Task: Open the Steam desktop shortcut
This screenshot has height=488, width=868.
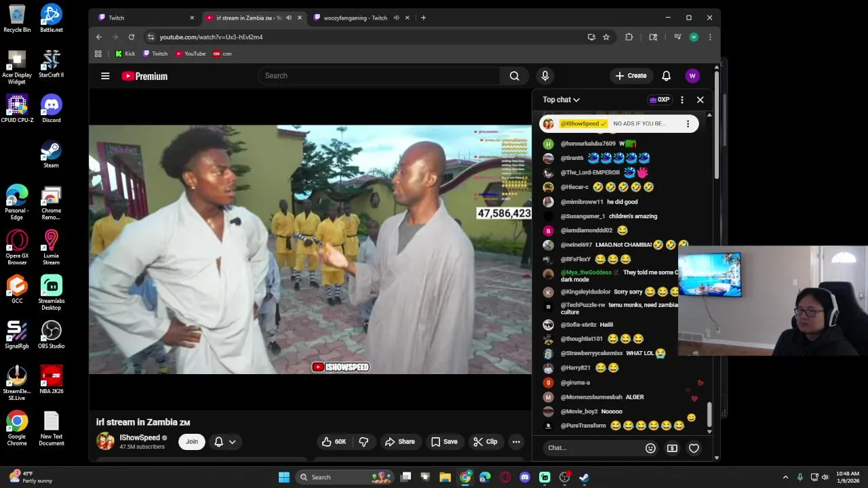Action: click(52, 154)
